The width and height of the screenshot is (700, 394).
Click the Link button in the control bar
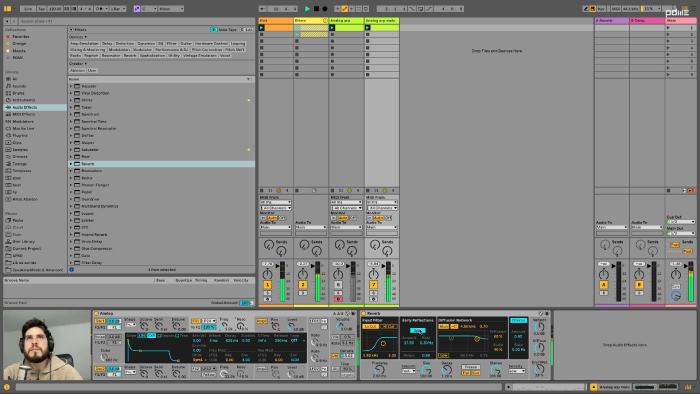pos(28,8)
